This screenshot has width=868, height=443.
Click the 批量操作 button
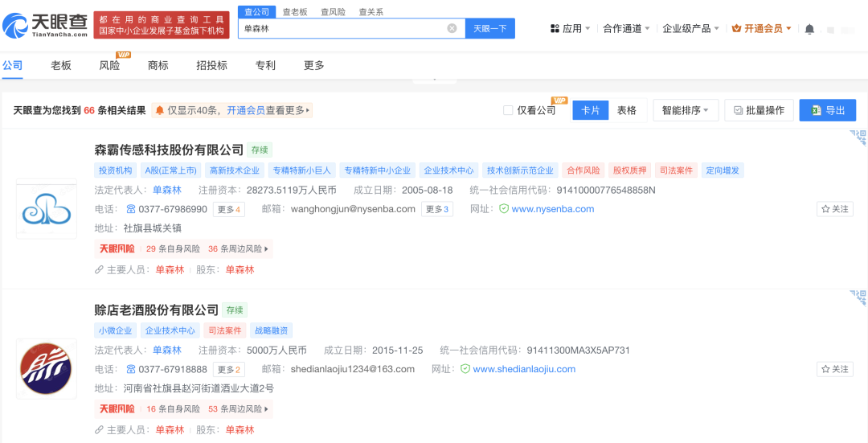click(759, 110)
